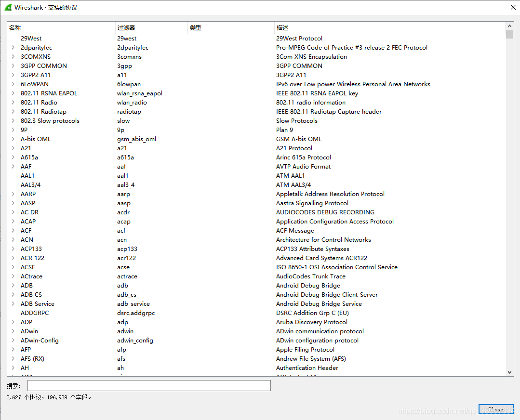Click the Aruba Discovery Protocol description
The width and height of the screenshot is (520, 420).
point(312,322)
